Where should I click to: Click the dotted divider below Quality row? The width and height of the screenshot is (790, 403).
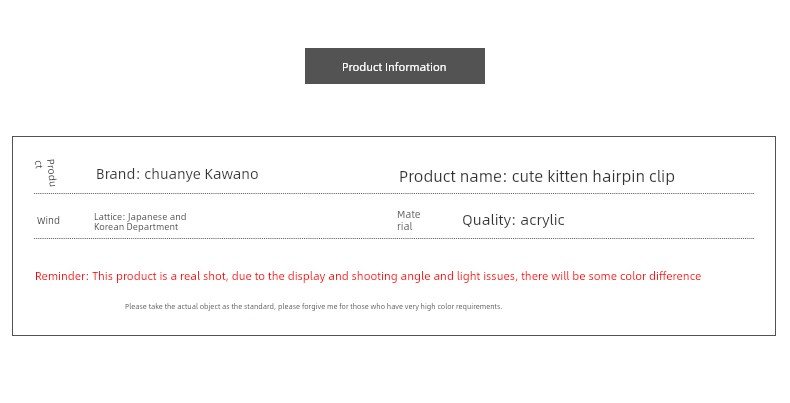point(394,238)
